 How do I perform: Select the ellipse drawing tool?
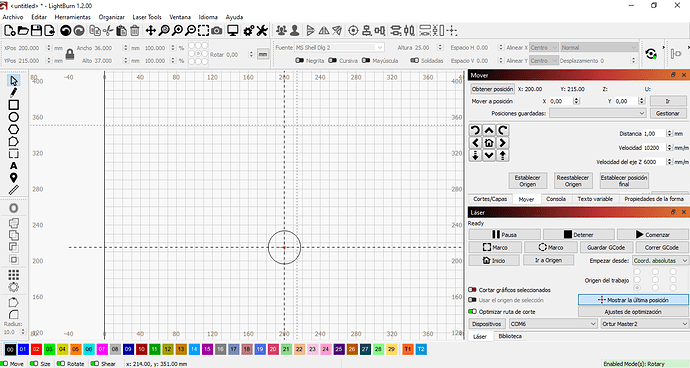coord(14,117)
